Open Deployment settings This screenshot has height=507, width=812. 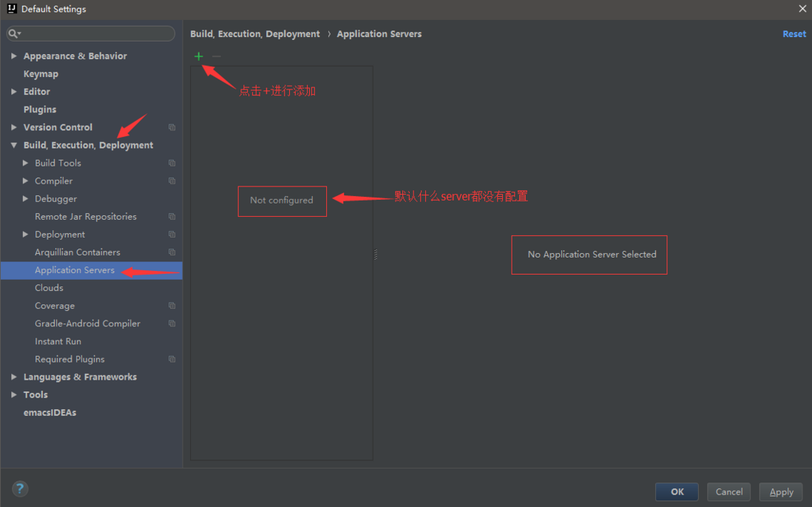click(60, 235)
